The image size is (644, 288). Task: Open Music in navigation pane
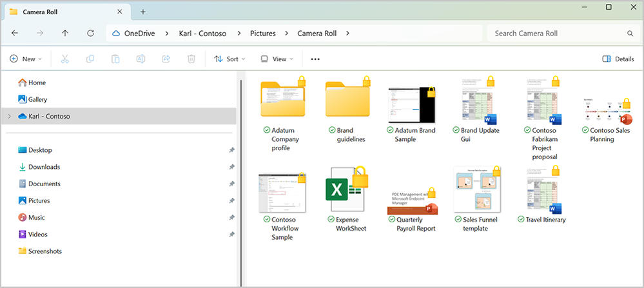click(x=32, y=217)
